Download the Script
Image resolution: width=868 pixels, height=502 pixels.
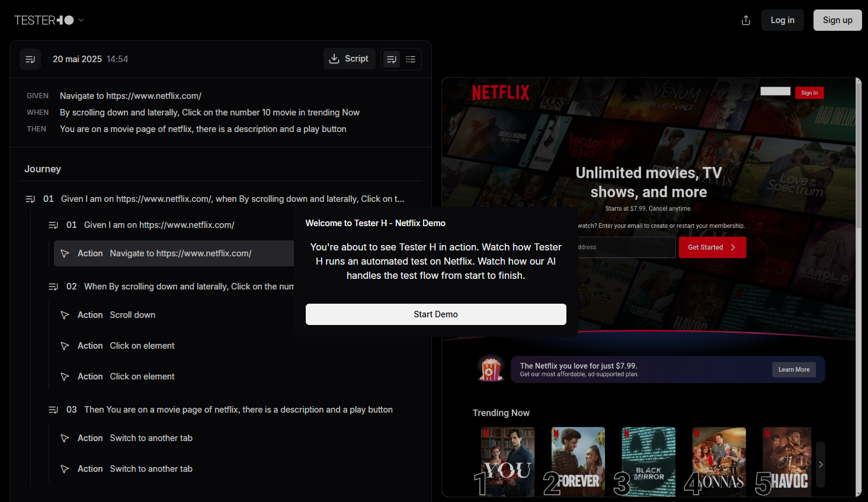pyautogui.click(x=350, y=59)
